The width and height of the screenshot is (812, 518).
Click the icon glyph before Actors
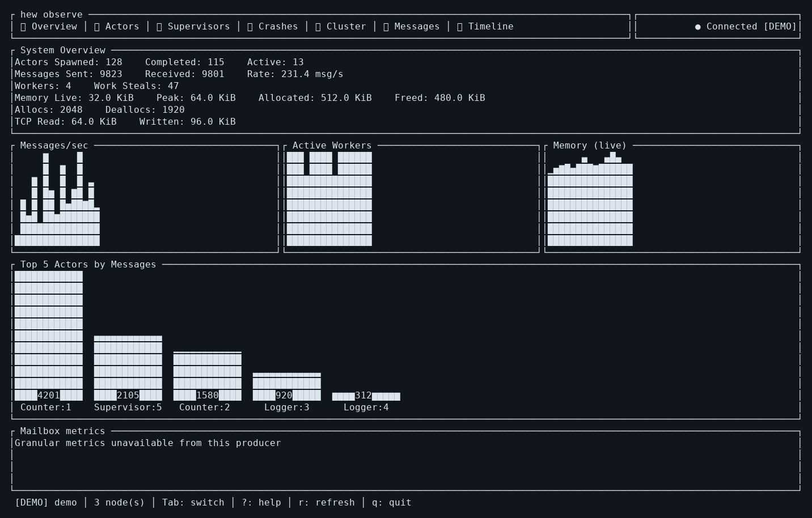click(97, 27)
